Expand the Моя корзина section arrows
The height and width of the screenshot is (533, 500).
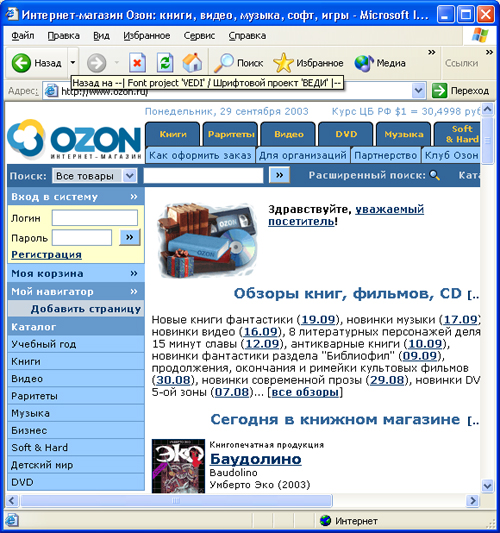[134, 273]
